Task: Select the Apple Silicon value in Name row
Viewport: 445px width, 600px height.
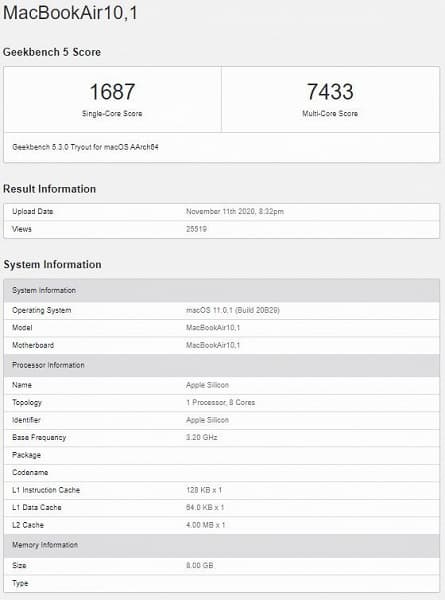Action: [x=207, y=385]
